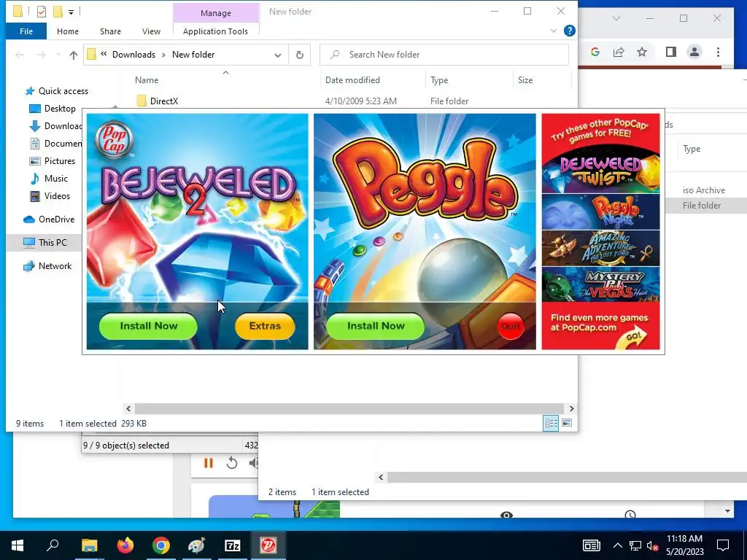
Task: Replay the background video with the reload icon
Action: click(232, 463)
